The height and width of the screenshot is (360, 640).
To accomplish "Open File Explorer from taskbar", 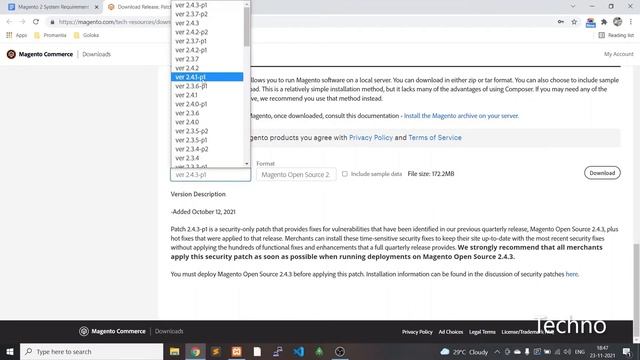I will (x=175, y=351).
